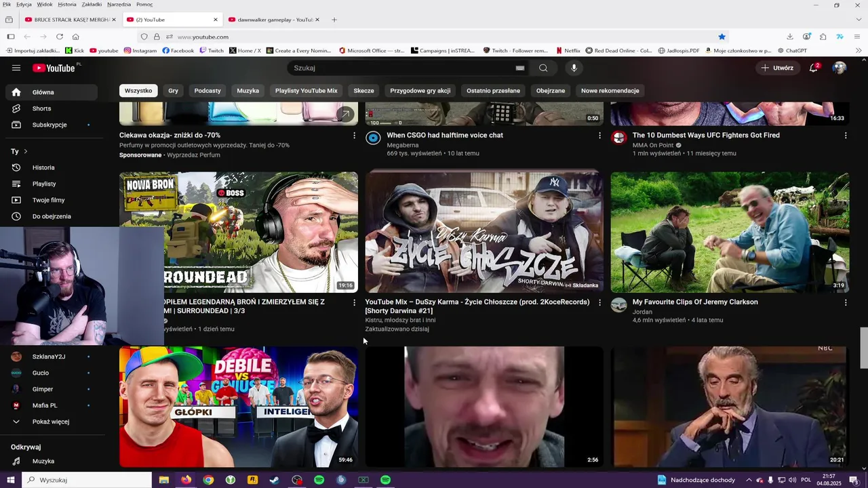This screenshot has width=868, height=488.
Task: Open options for the perfume ad
Action: (354, 136)
